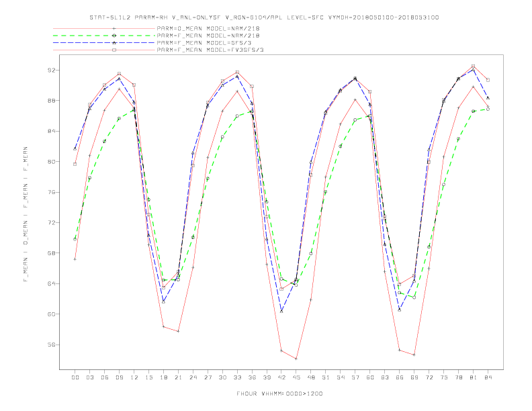532x411 pixels.
Task: Click x-axis forecast hour 15
Action: (x=148, y=377)
